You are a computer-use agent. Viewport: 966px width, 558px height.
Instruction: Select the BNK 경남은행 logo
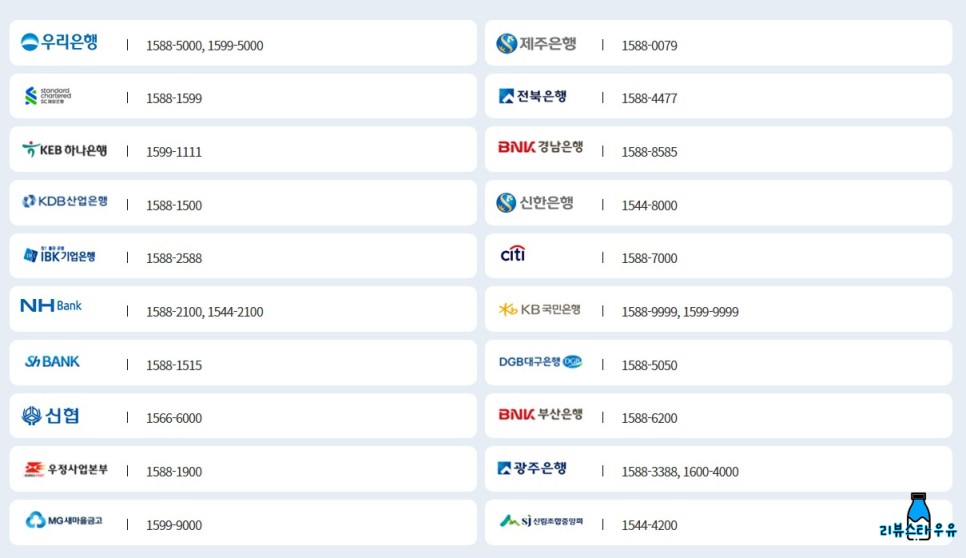coord(540,147)
